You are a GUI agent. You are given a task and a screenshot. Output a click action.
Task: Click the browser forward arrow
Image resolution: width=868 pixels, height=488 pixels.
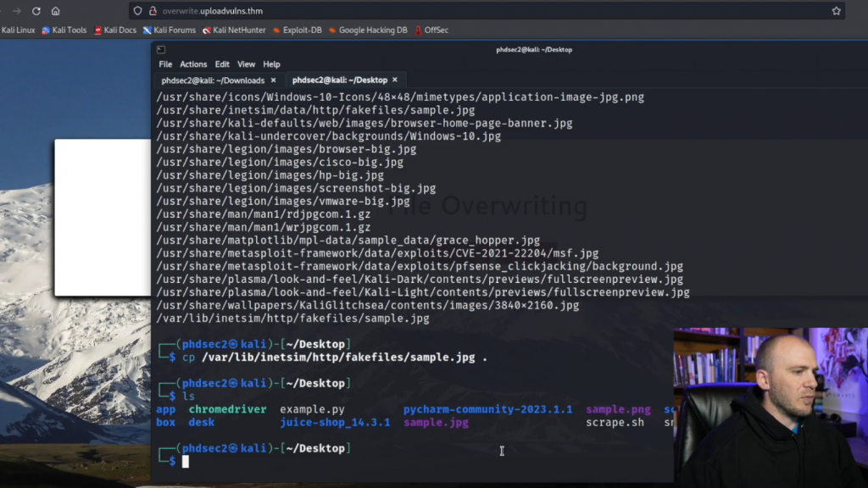click(16, 11)
